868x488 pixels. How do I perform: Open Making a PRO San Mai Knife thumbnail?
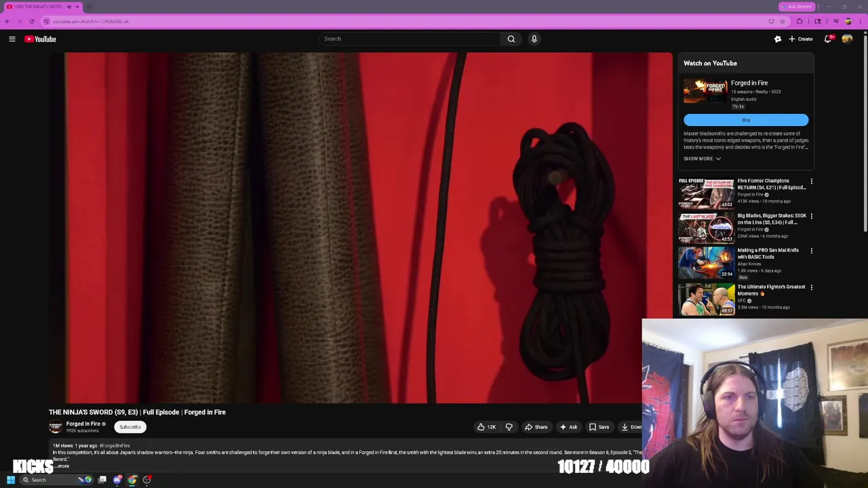(706, 262)
